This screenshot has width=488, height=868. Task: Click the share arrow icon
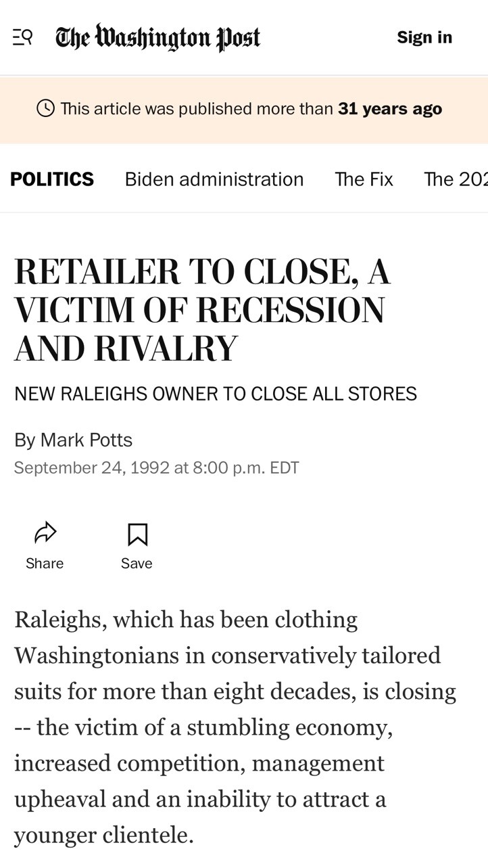(x=45, y=533)
